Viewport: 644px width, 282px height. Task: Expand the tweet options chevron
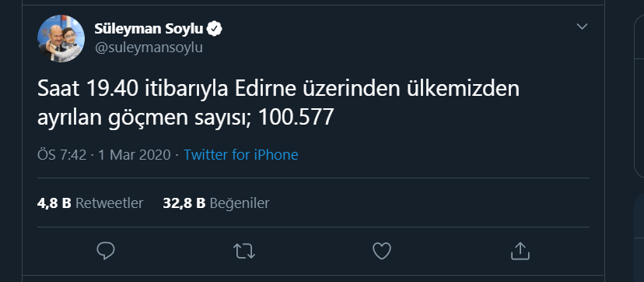pos(582,26)
